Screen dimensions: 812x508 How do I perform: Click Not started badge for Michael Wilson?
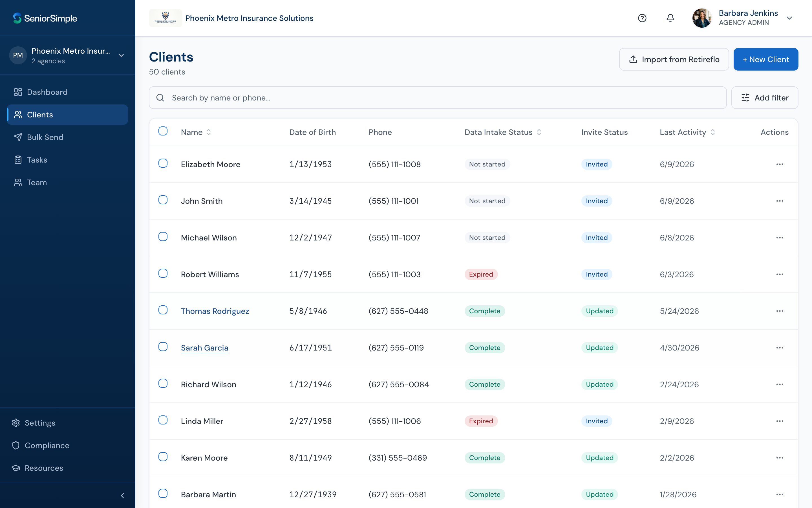click(x=487, y=238)
